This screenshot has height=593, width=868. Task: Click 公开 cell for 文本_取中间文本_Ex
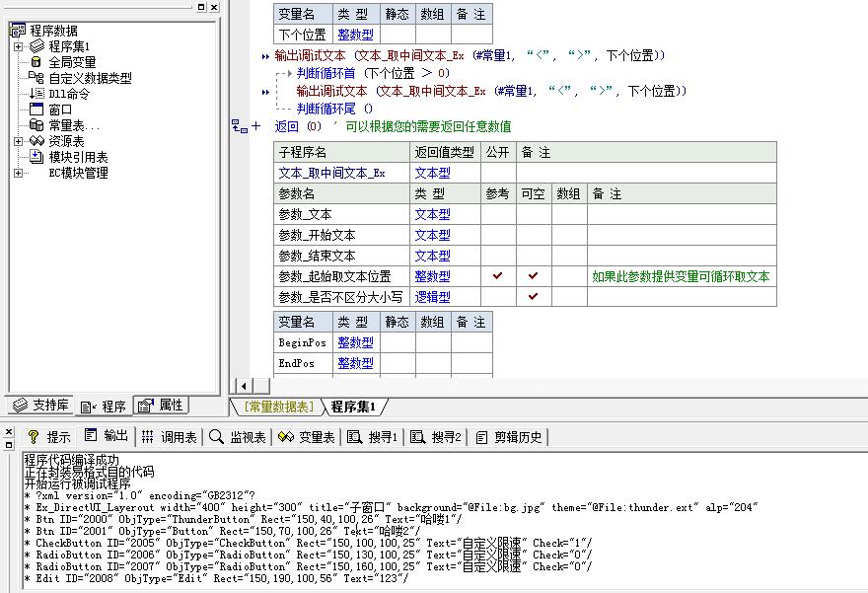(498, 173)
